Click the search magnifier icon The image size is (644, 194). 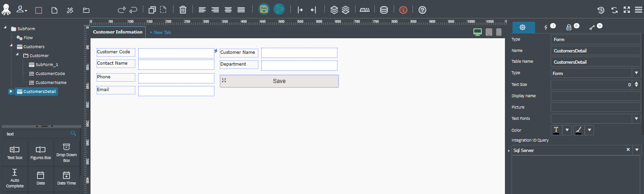tap(73, 134)
